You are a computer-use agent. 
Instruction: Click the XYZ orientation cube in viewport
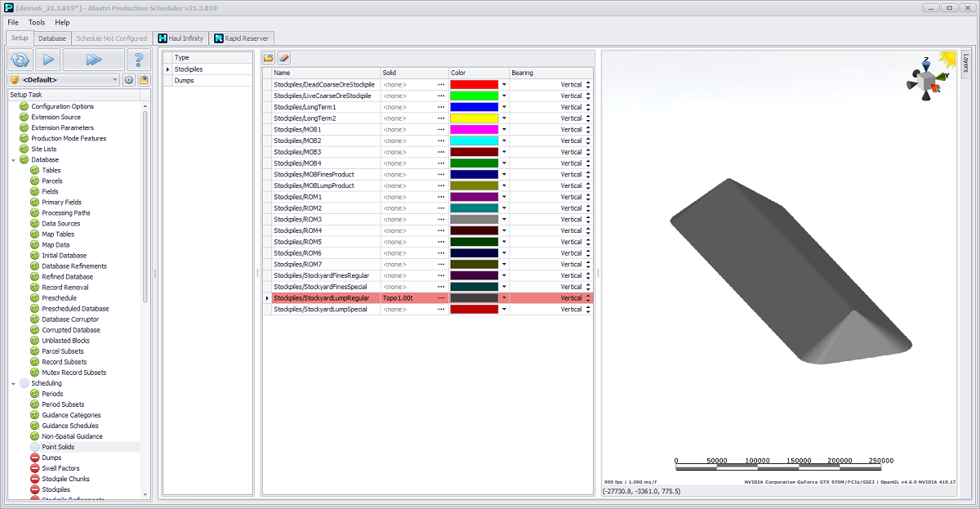pos(925,80)
